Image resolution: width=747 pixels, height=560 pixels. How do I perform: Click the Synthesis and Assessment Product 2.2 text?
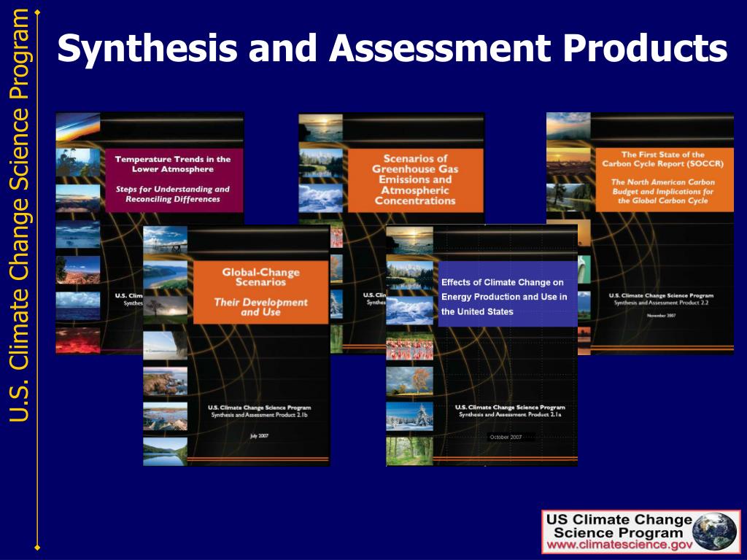[661, 303]
